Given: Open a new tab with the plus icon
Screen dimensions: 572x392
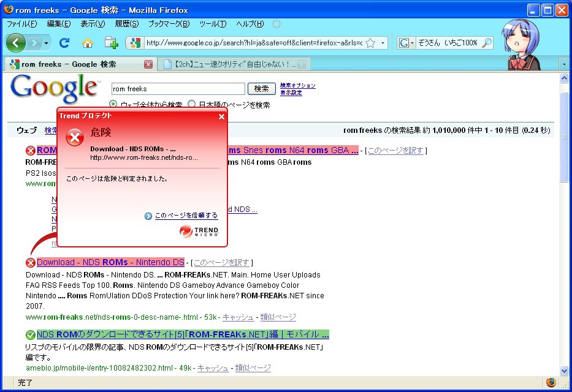Looking at the screenshot, I should pos(111,43).
